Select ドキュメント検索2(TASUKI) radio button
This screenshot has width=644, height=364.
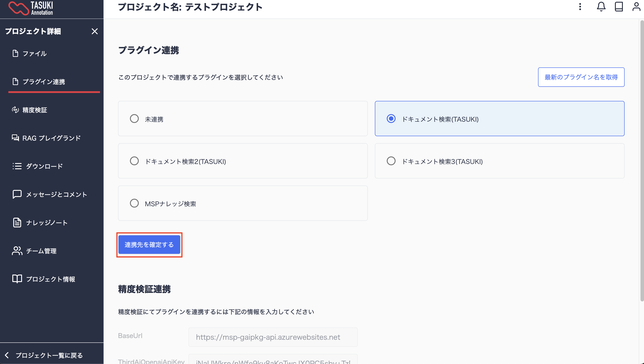134,161
